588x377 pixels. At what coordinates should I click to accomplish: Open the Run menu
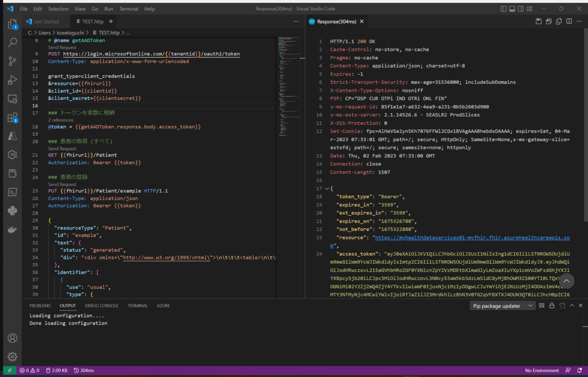[109, 9]
